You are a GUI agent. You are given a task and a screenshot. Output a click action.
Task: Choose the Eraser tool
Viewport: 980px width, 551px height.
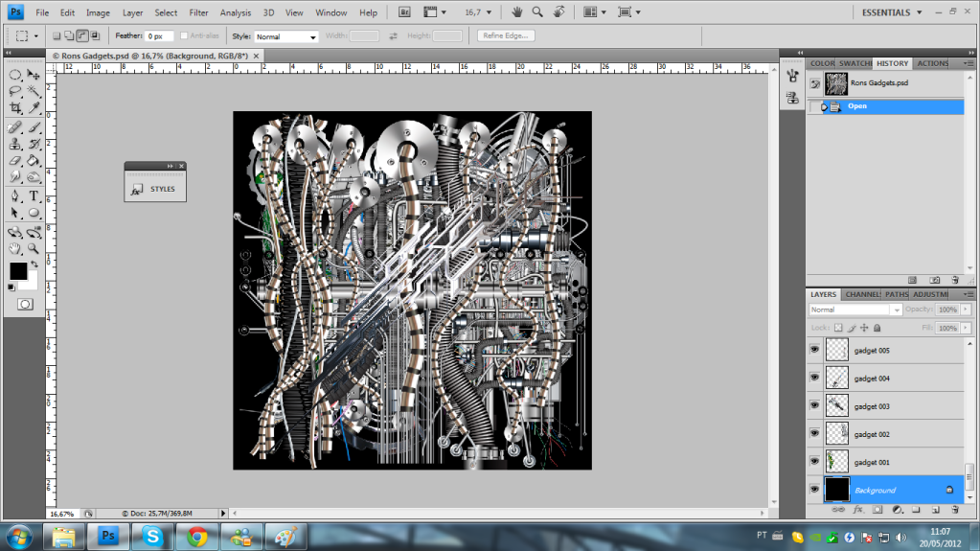tap(15, 161)
